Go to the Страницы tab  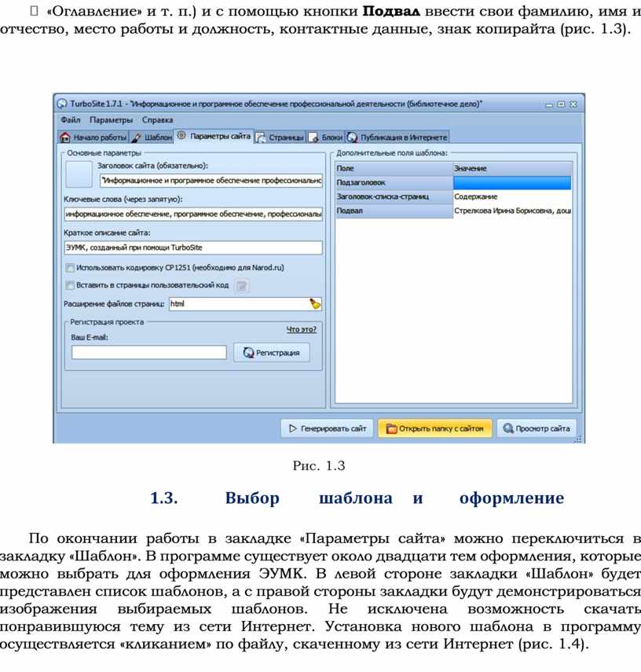pyautogui.click(x=280, y=137)
